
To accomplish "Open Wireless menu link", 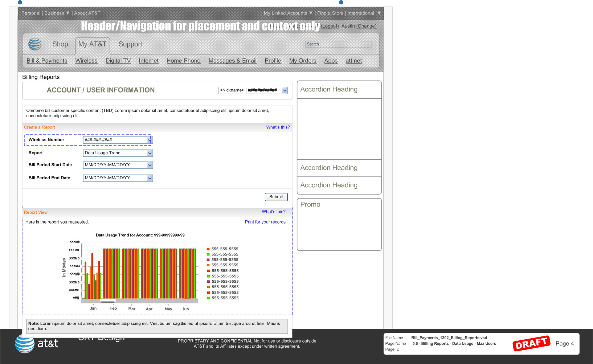I will coord(86,61).
